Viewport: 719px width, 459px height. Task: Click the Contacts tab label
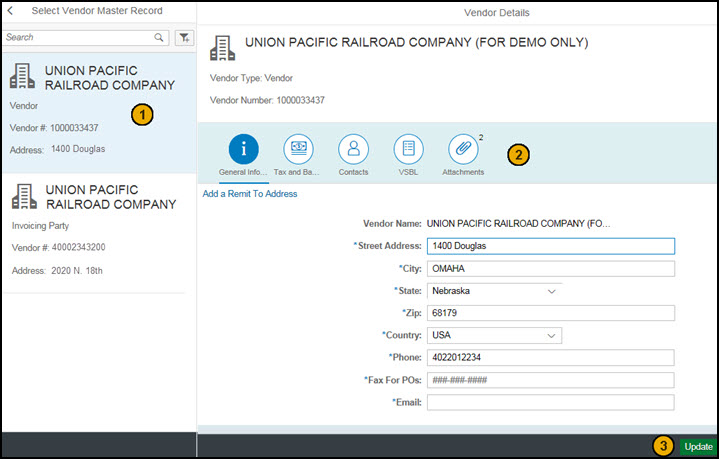click(353, 172)
